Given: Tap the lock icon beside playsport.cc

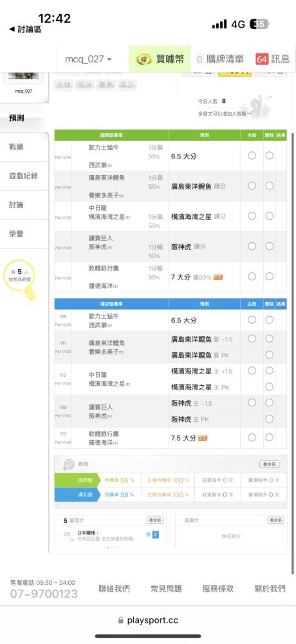Looking at the screenshot, I should coord(120,620).
